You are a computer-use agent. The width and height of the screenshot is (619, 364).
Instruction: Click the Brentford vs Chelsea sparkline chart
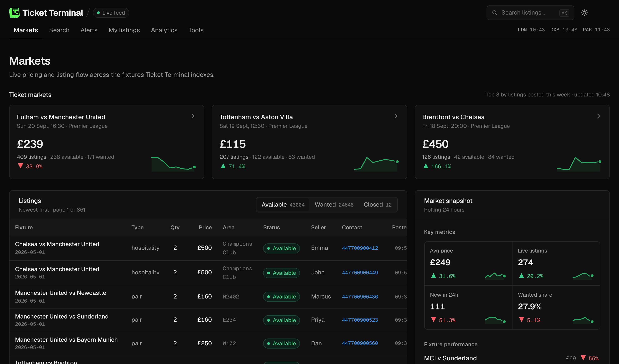tap(579, 164)
